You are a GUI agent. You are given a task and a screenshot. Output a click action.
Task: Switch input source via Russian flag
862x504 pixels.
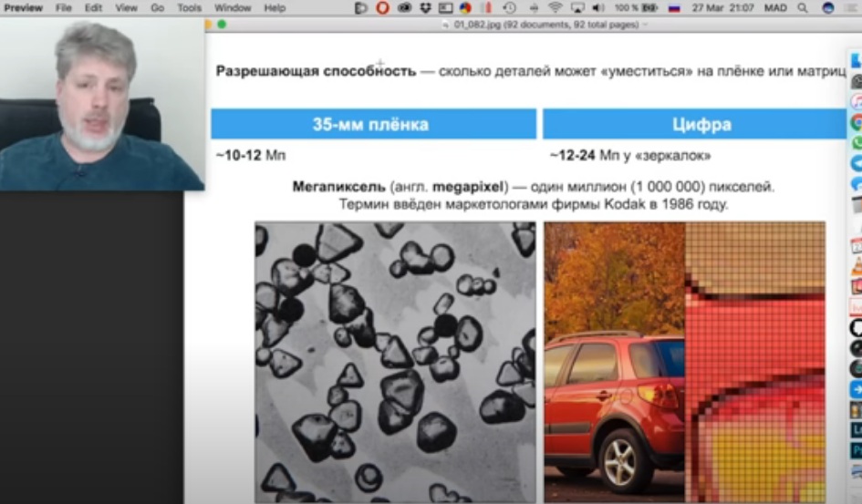[674, 7]
